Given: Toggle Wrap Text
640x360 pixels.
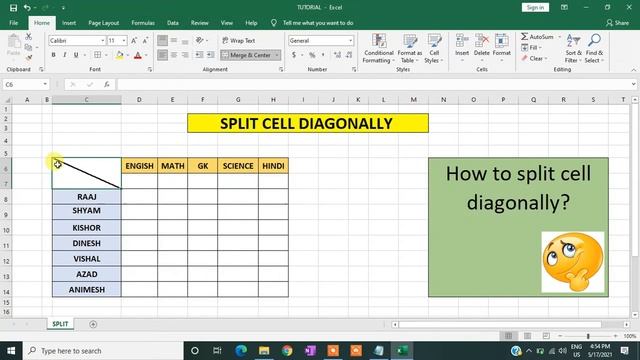Looking at the screenshot, I should tap(239, 40).
